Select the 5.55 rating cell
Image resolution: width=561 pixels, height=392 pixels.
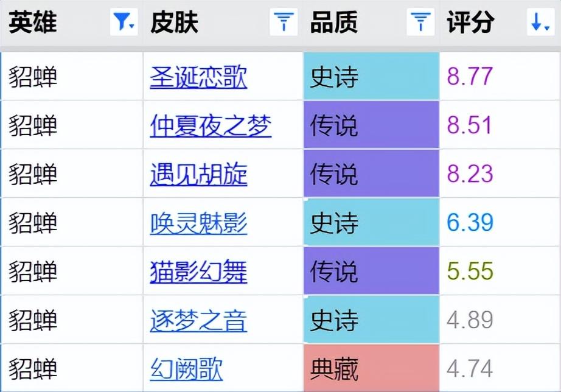[x=500, y=271]
